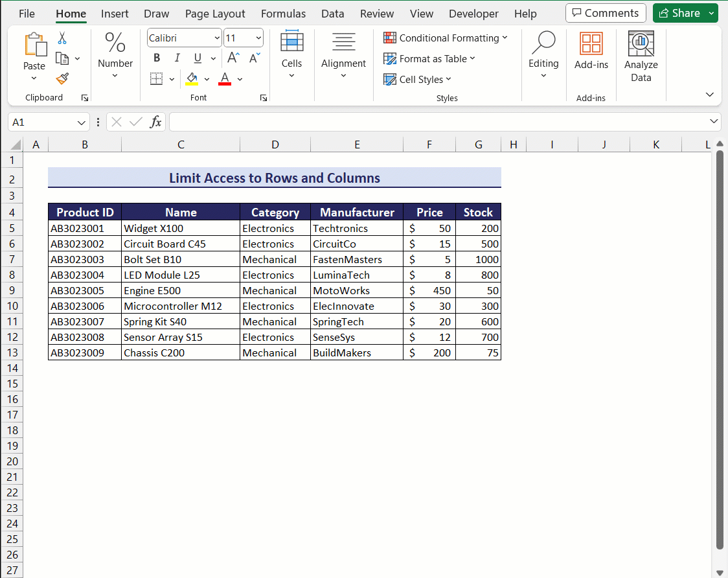Apply the yellow Fill Color bucket
728x578 pixels.
coord(192,79)
